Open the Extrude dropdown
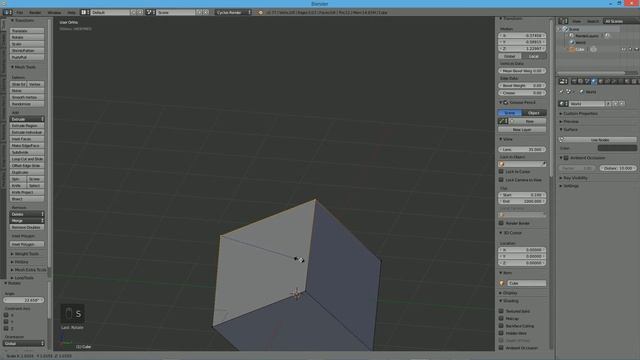The height and width of the screenshot is (360, 640). point(27,119)
